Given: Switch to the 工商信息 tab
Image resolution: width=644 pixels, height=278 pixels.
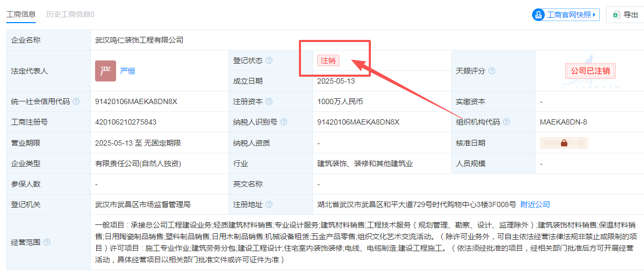Looking at the screenshot, I should pos(21,14).
